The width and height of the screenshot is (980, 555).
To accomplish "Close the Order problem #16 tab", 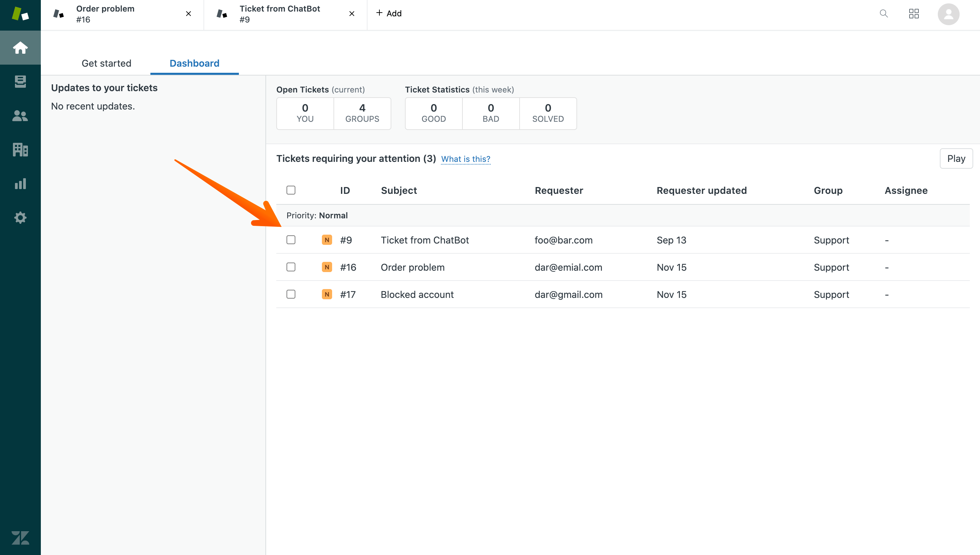I will pyautogui.click(x=189, y=14).
